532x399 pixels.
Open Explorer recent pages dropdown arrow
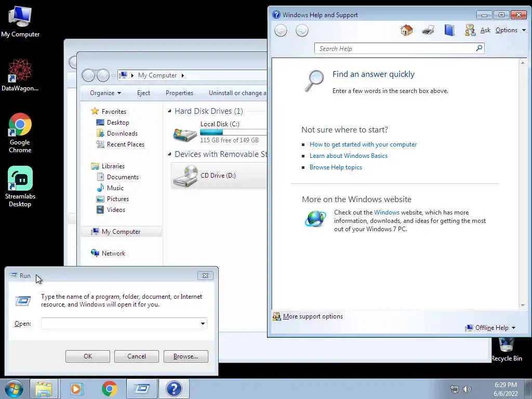tap(113, 75)
